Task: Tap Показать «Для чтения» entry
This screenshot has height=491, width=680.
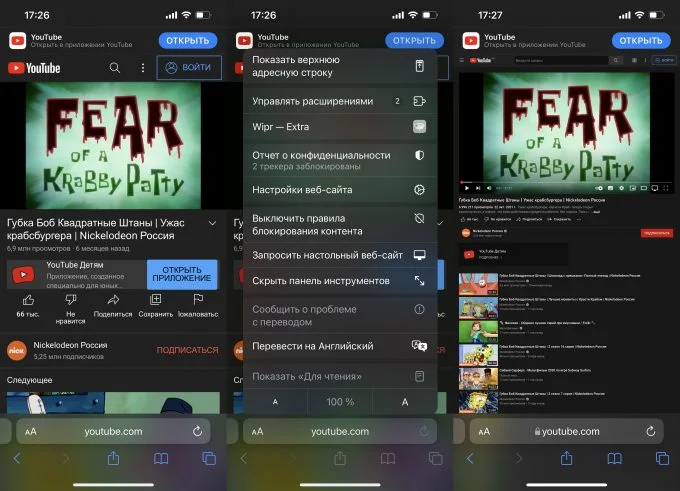Action: pyautogui.click(x=340, y=376)
